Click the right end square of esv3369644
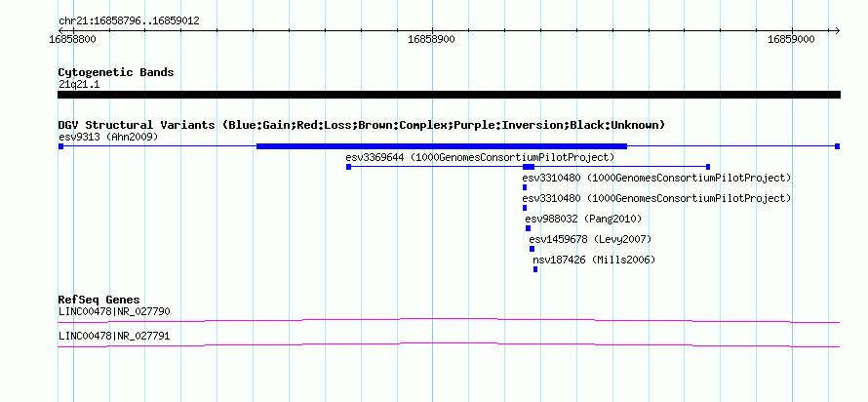 708,167
